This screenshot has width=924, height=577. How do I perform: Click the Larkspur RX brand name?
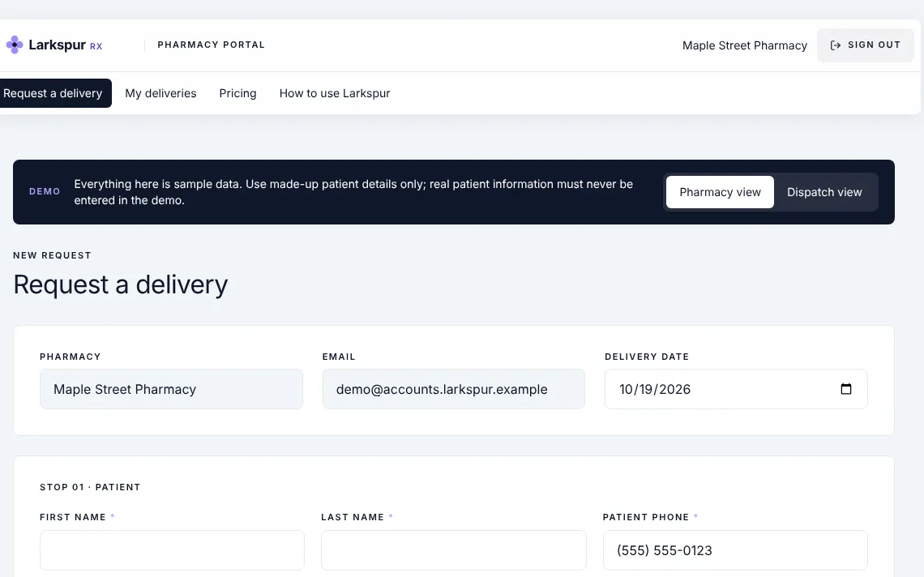[66, 45]
